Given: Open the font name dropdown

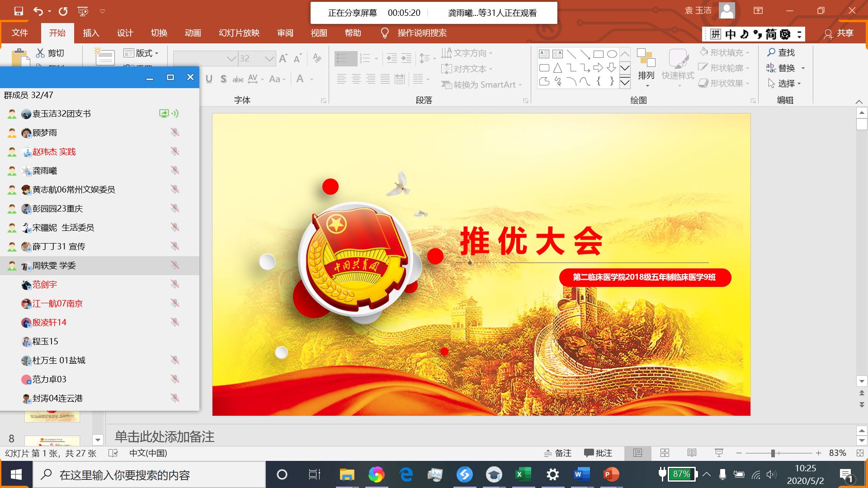Looking at the screenshot, I should [231, 59].
